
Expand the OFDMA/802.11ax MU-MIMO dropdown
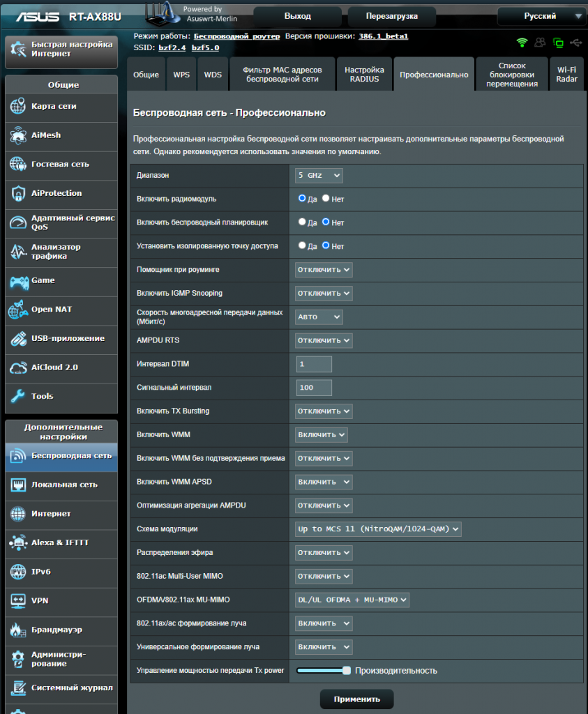pos(352,600)
